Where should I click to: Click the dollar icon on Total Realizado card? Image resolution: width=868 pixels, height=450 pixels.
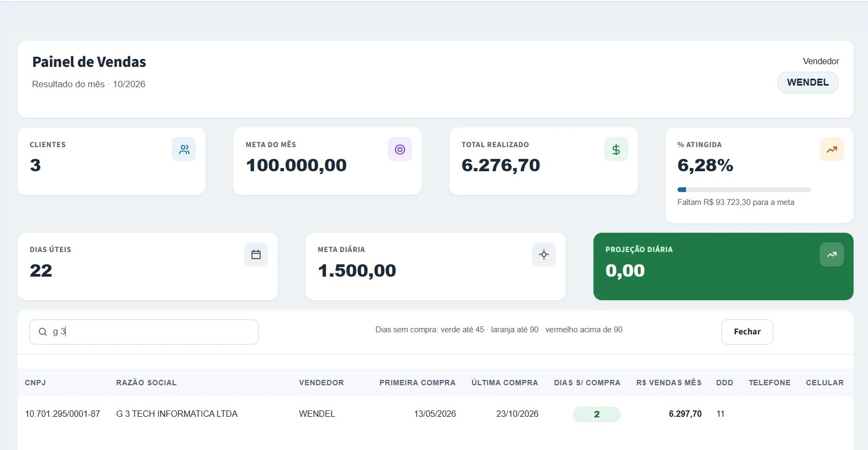pyautogui.click(x=616, y=149)
